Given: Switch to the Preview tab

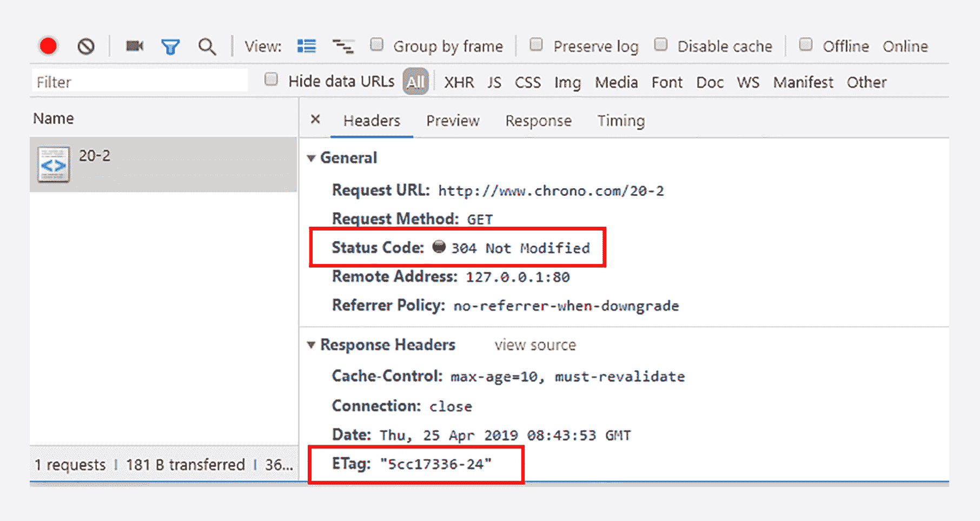Looking at the screenshot, I should (x=453, y=121).
